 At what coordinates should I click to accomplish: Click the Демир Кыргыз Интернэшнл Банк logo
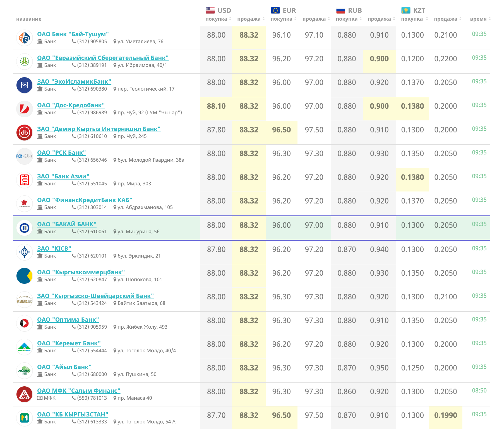click(x=25, y=133)
